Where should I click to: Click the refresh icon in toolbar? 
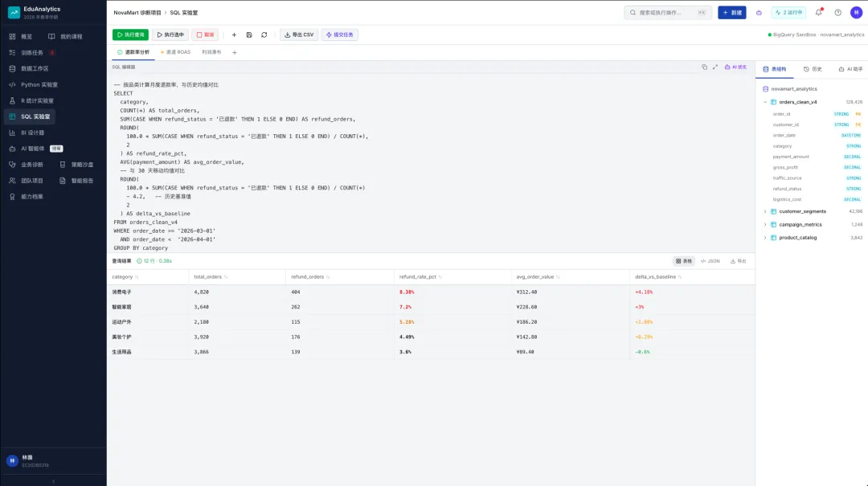(x=264, y=35)
